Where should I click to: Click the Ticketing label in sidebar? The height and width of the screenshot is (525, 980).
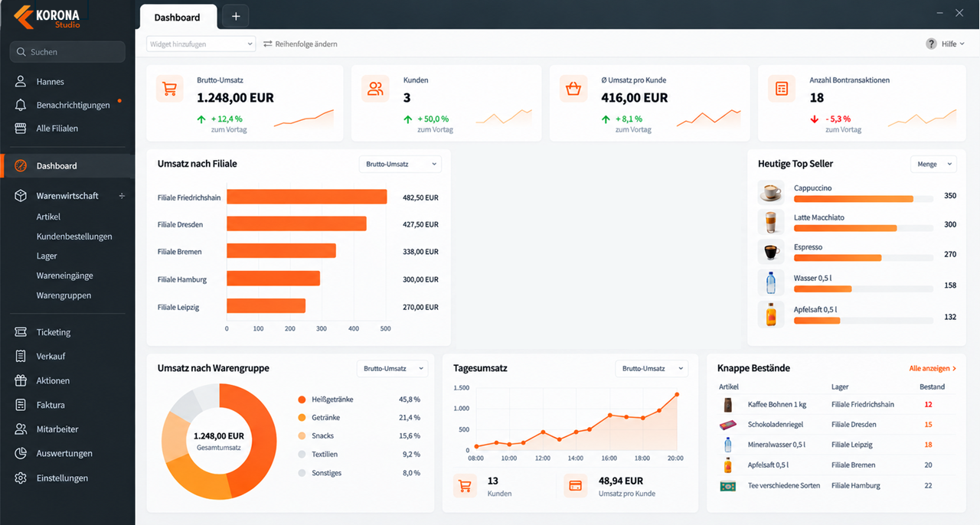54,332
